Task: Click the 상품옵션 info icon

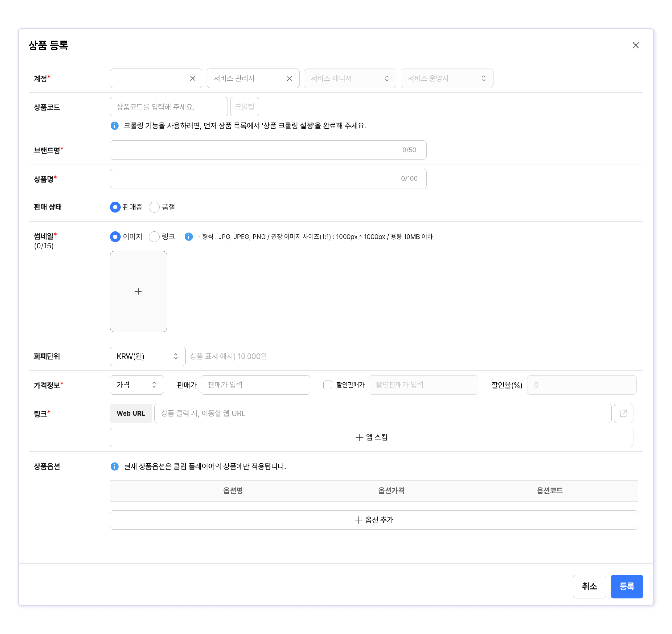Action: pyautogui.click(x=115, y=466)
